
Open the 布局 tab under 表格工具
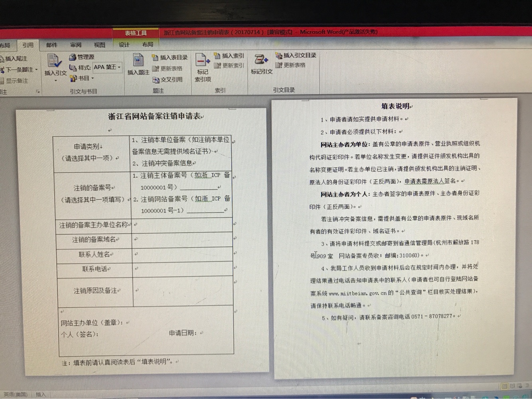click(x=148, y=45)
